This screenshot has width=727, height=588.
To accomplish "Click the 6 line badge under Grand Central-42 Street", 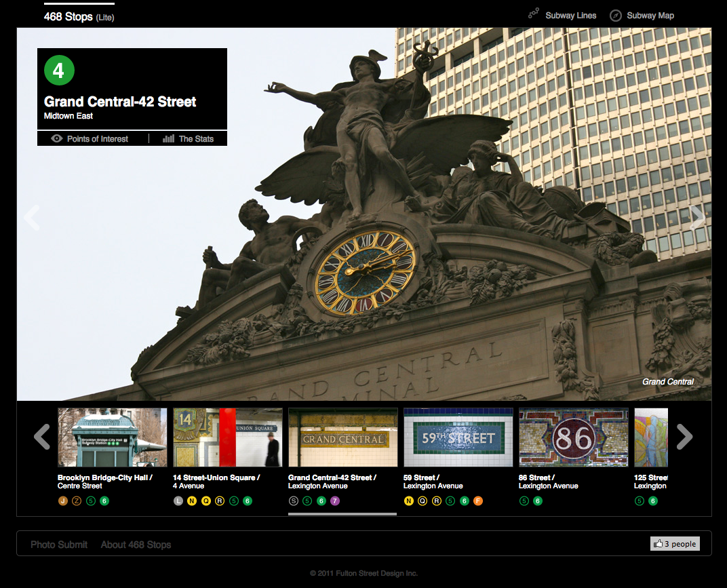I will (x=321, y=501).
